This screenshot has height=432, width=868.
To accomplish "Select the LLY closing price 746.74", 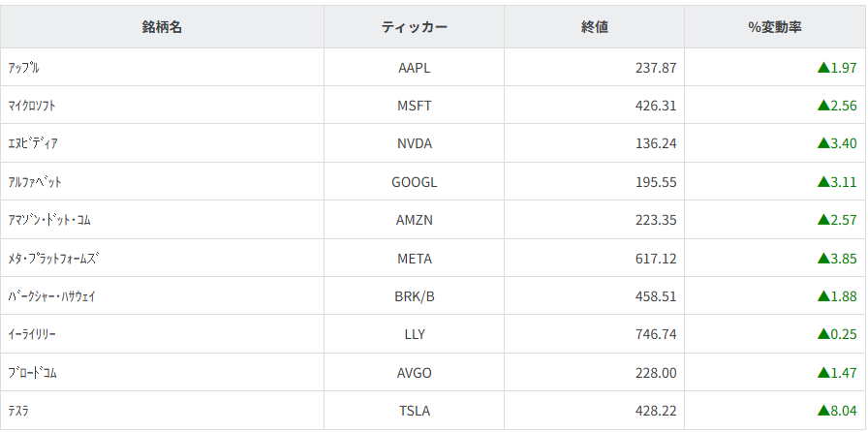I will click(656, 334).
